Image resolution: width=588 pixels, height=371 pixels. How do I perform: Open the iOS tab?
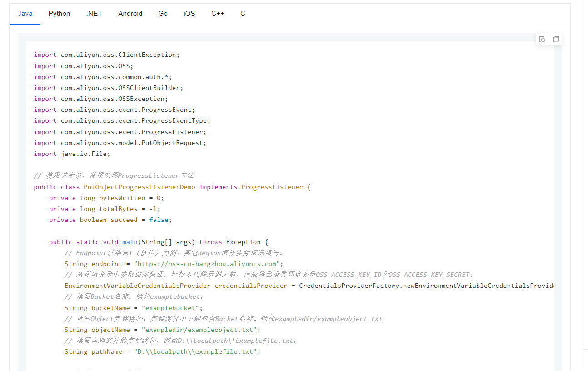[x=189, y=14]
